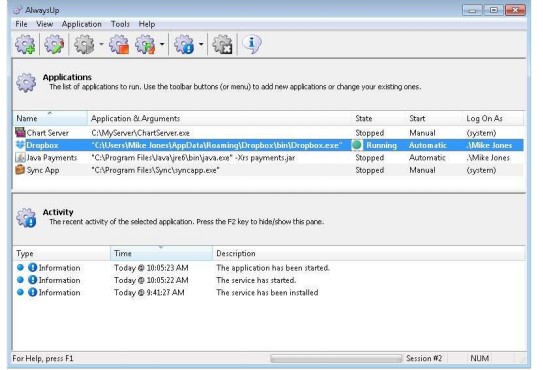Click the Edit Application pencil gear icon
Viewport: 543px width, 370px height.
(x=54, y=44)
